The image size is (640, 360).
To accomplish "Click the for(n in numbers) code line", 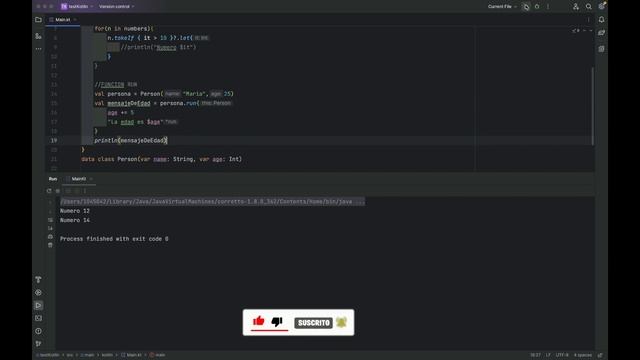I will [124, 29].
